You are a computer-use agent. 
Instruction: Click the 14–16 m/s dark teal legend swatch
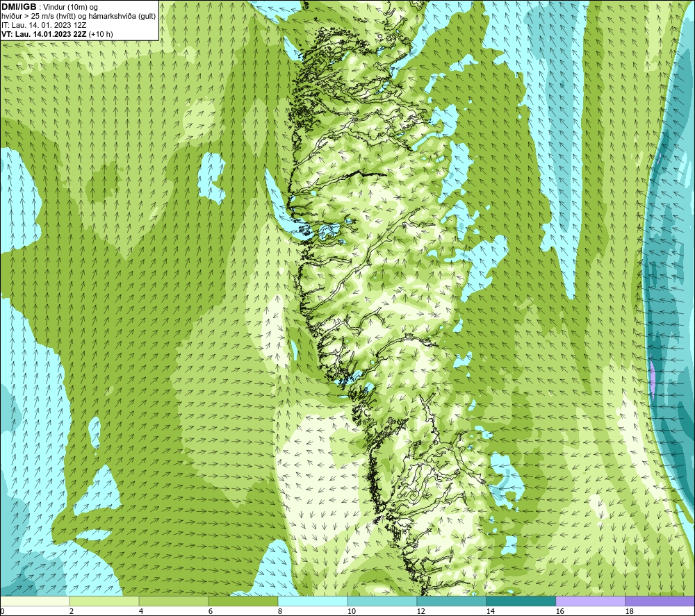pos(521,601)
